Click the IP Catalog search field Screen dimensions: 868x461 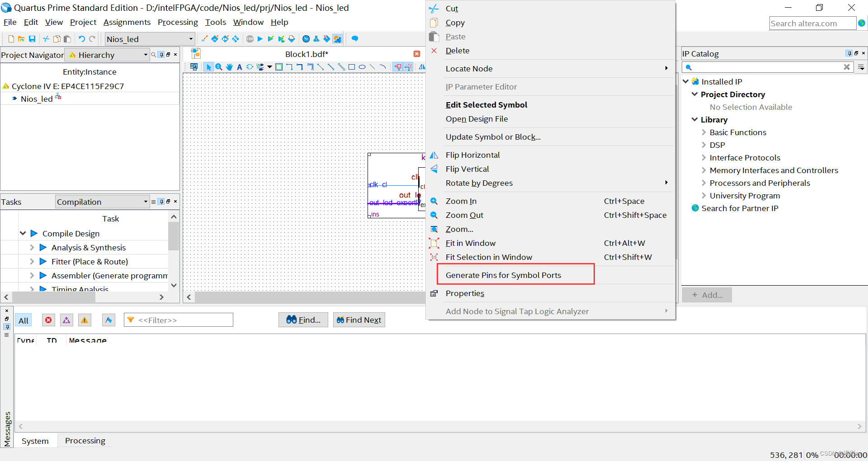767,67
